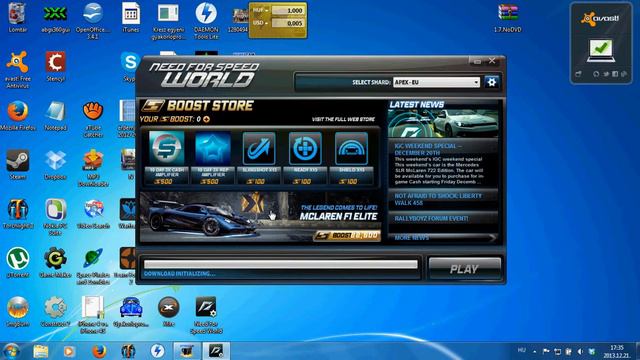Screen dimensions: 640x360
Task: Open the Nokia PC Suite desktop icon
Action: coord(55,217)
